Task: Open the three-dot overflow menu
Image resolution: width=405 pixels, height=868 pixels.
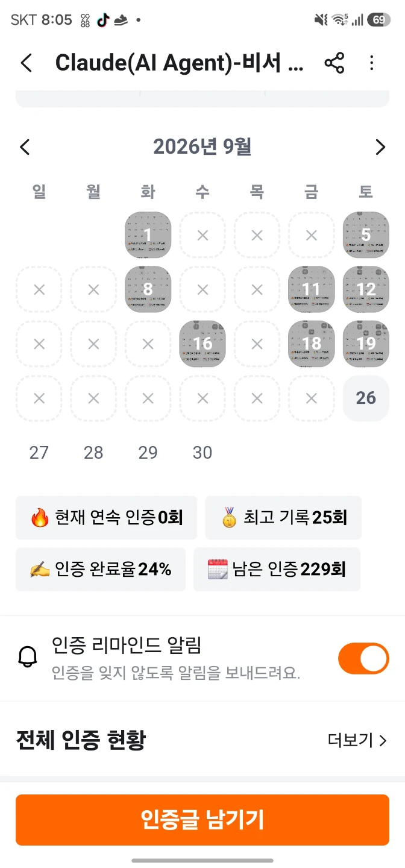Action: [x=371, y=63]
